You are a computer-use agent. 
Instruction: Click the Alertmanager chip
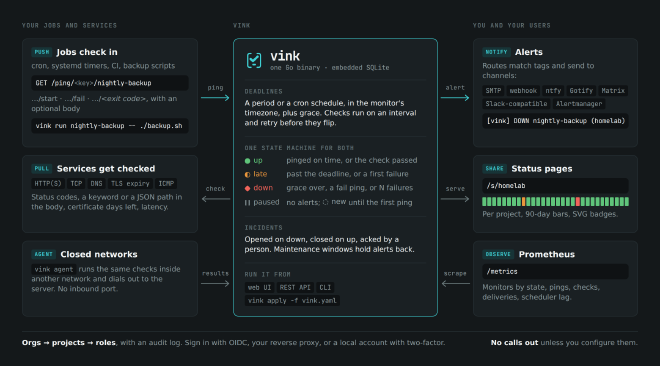coord(579,104)
